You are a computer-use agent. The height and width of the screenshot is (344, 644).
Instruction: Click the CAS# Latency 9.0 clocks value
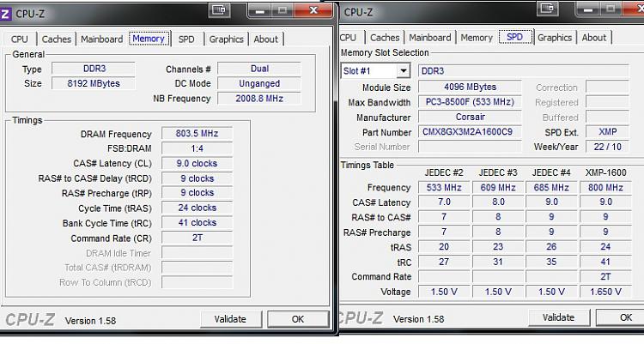pos(197,163)
